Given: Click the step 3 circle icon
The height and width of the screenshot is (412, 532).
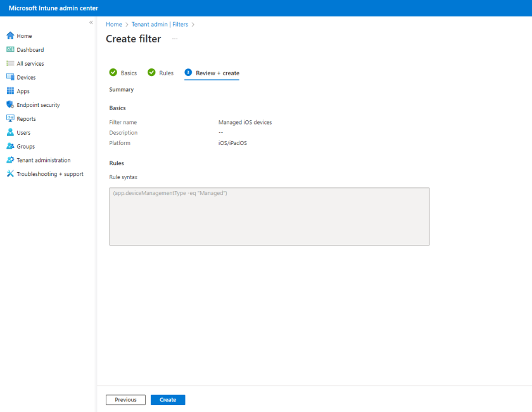Looking at the screenshot, I should 188,72.
